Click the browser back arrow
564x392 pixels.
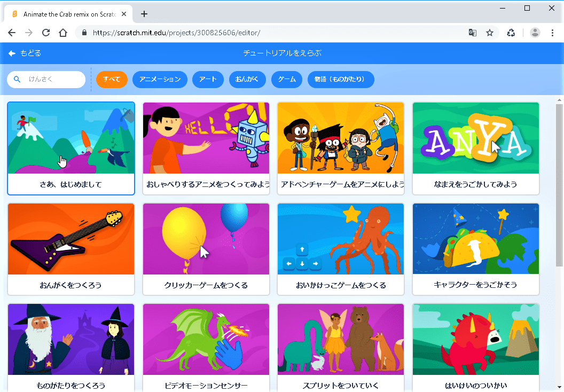point(12,33)
